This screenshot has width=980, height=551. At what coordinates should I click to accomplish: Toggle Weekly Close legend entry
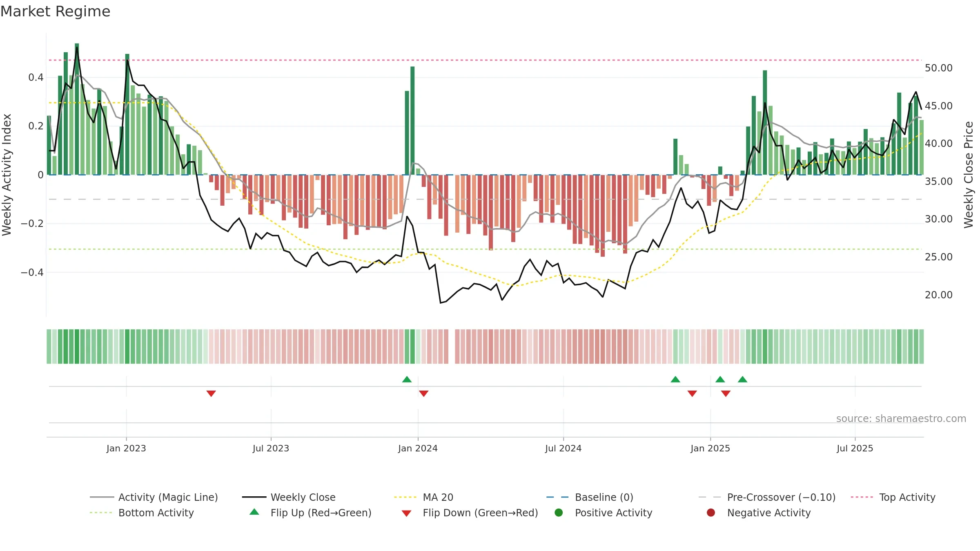pos(289,497)
